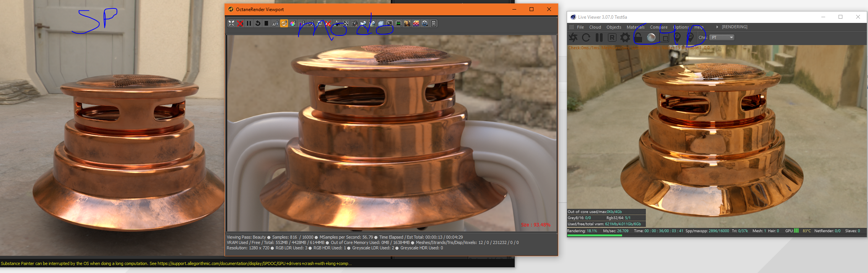The image size is (868, 273).
Task: Click the green GPU usage bars indicator
Action: (796, 231)
